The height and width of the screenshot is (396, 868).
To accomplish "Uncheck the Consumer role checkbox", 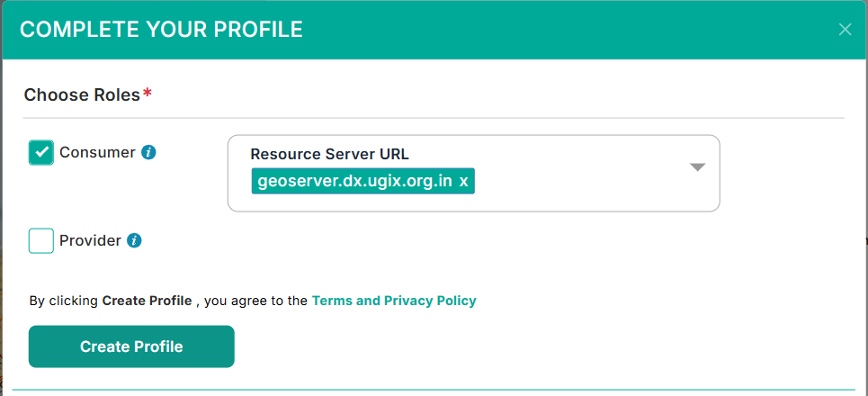I will click(x=41, y=153).
